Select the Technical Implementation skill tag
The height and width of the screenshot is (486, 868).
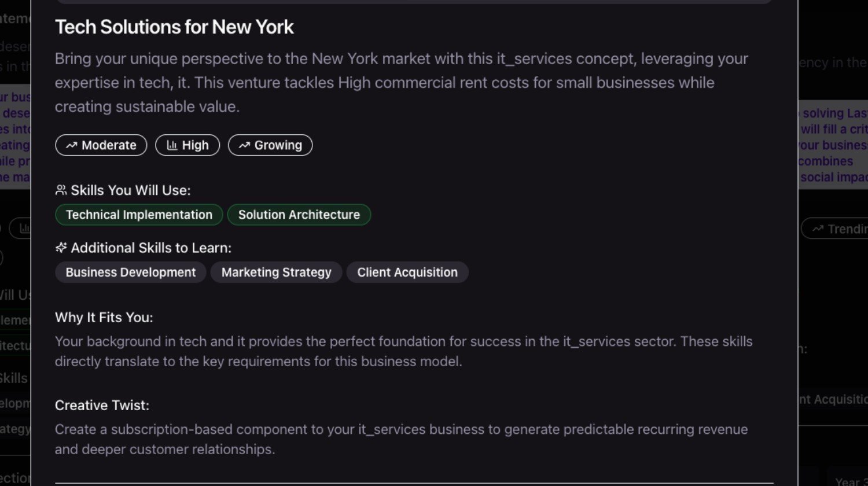click(139, 215)
